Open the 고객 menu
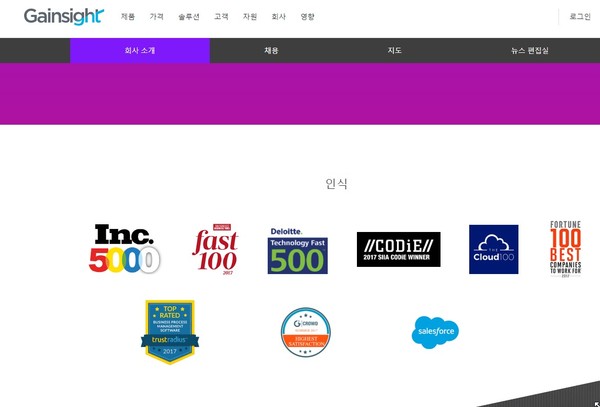 (x=221, y=16)
